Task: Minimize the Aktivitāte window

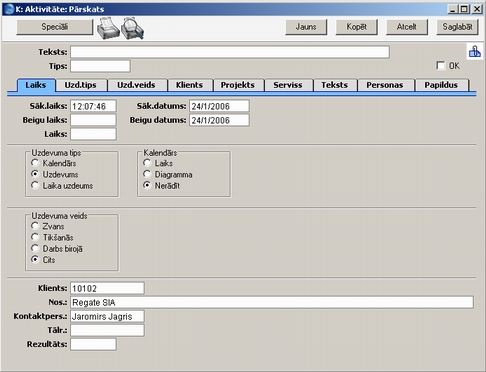Action: pyautogui.click(x=452, y=9)
